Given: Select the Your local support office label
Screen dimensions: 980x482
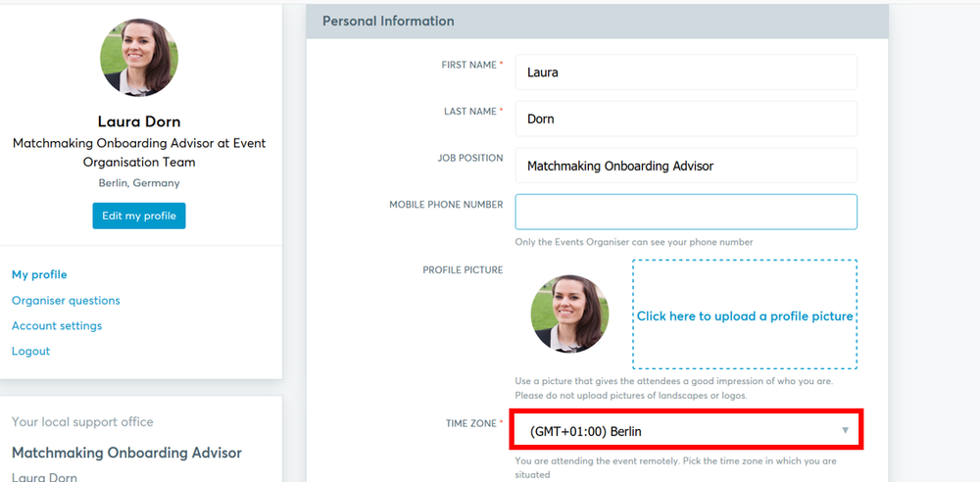Looking at the screenshot, I should tap(82, 422).
